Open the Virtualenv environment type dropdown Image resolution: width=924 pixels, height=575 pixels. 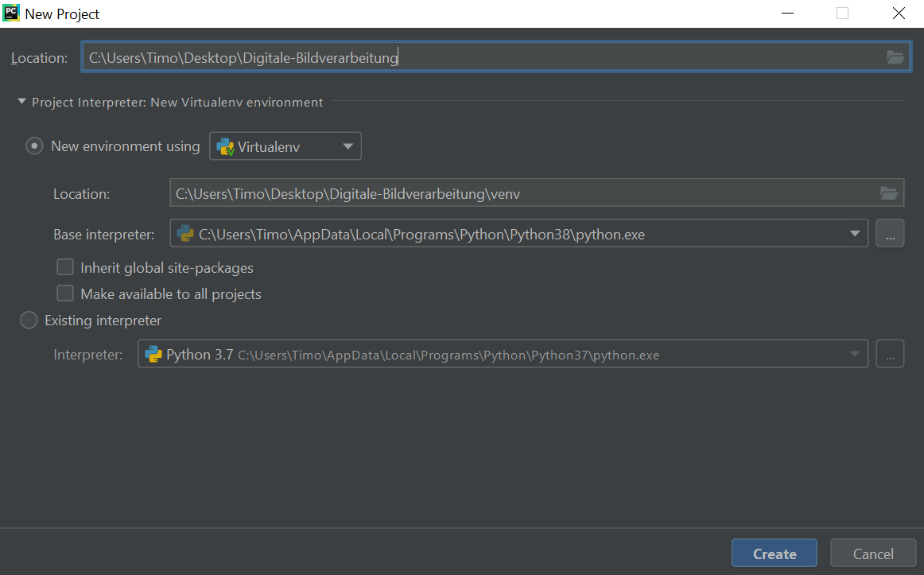point(285,146)
